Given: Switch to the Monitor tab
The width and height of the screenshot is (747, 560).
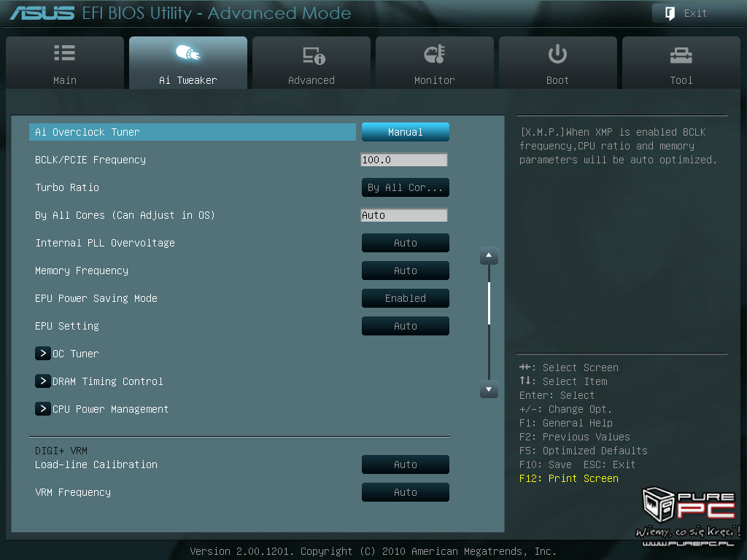Looking at the screenshot, I should point(435,63).
